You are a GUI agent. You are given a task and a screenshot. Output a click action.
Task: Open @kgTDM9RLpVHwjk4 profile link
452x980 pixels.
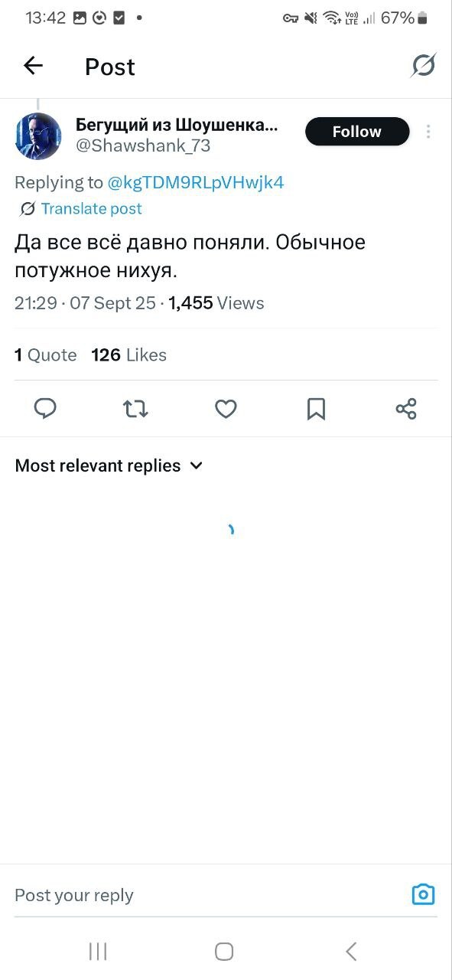pyautogui.click(x=196, y=182)
